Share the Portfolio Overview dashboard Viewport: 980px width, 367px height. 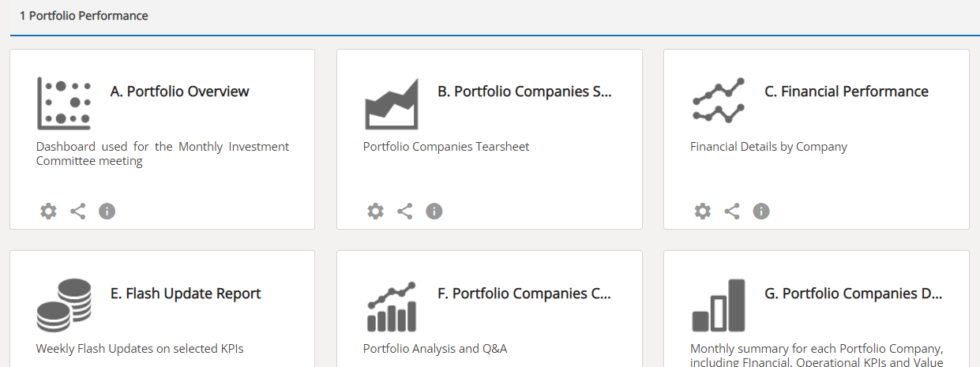pos(77,211)
